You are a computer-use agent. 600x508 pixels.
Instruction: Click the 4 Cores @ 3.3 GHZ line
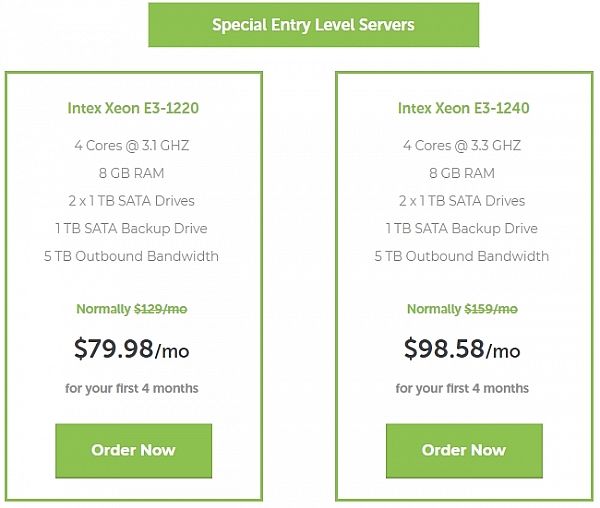(462, 145)
